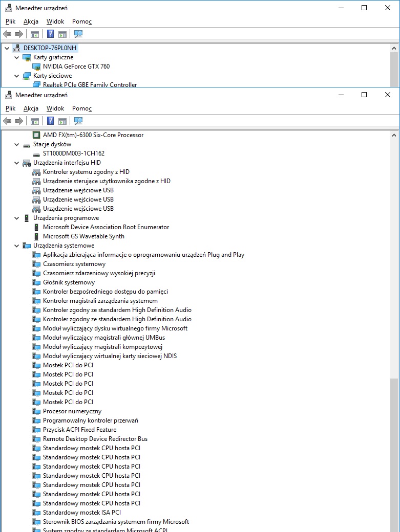Maximize the lower Menedżer urządzeń window

364,95
